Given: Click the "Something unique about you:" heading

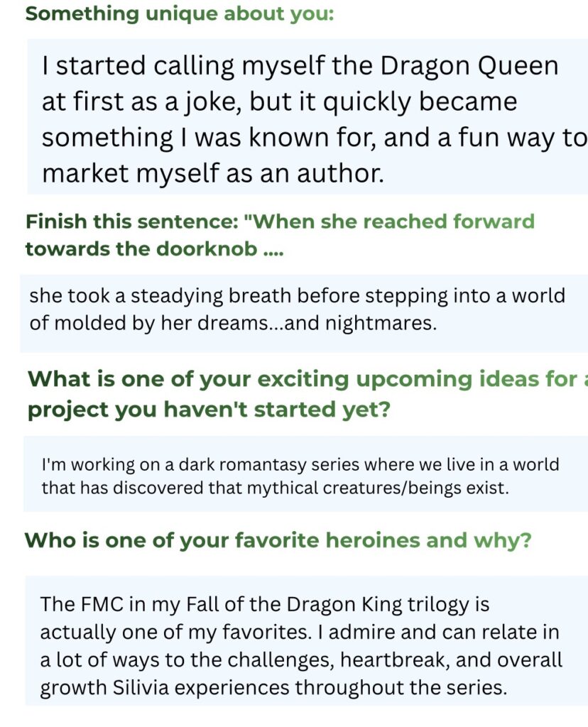Looking at the screenshot, I should coord(179,15).
